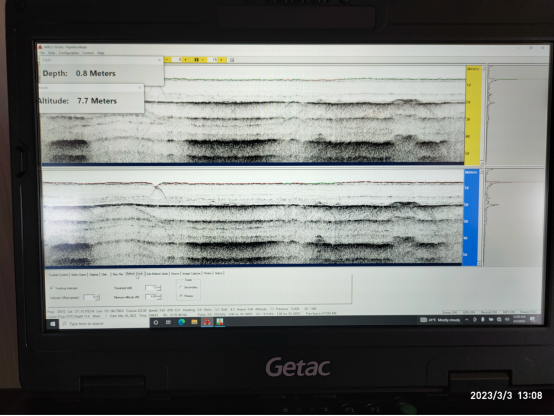Open the File menu
This screenshot has height=416, width=554.
[42, 53]
